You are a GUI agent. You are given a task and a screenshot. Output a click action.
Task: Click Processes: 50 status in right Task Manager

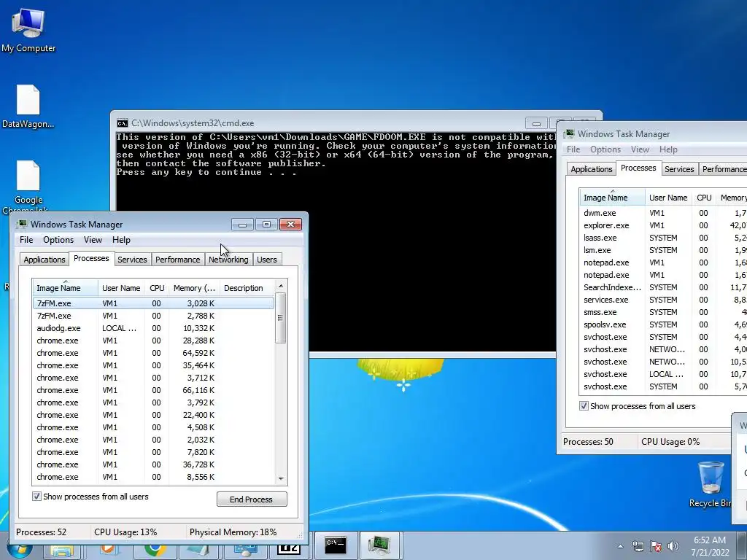(588, 441)
